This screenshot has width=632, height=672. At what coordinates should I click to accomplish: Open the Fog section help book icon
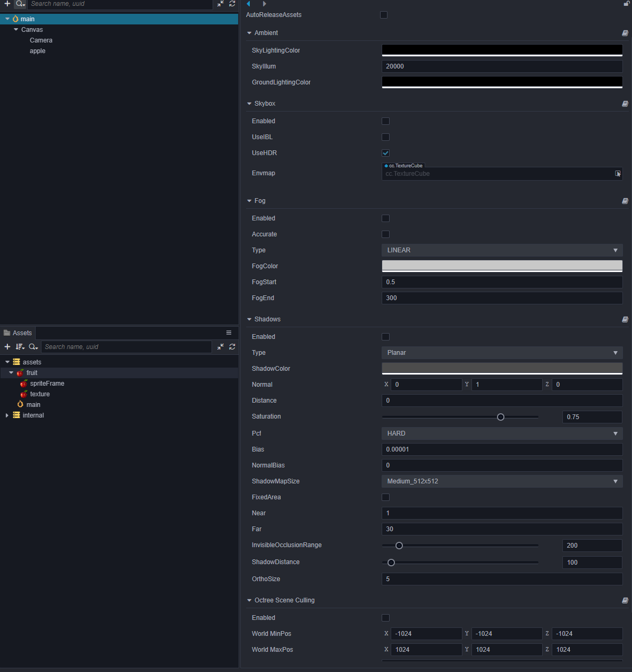(x=625, y=201)
